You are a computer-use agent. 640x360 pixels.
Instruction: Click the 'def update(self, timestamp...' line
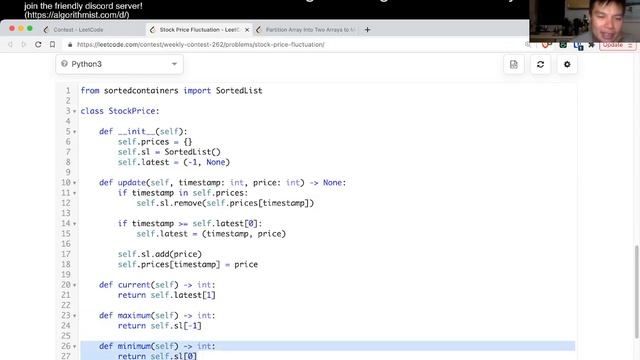[x=222, y=182]
